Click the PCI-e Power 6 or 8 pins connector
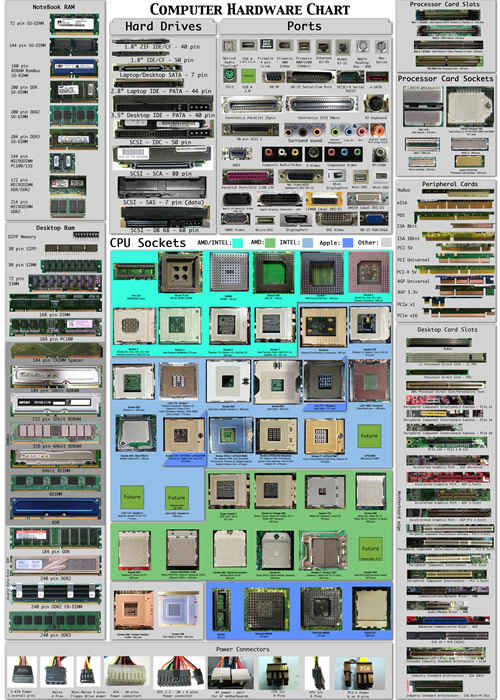This screenshot has width=500, height=700. coord(360,672)
